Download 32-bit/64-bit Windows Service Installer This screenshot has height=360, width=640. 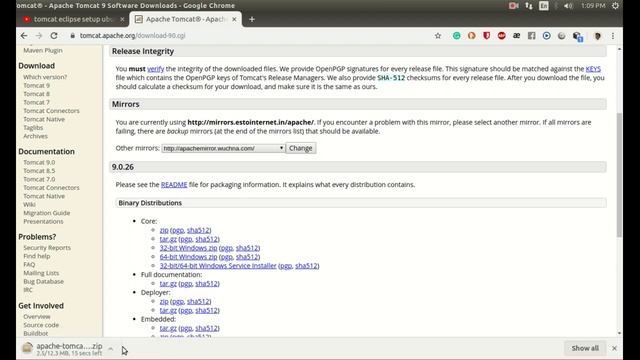click(x=218, y=266)
